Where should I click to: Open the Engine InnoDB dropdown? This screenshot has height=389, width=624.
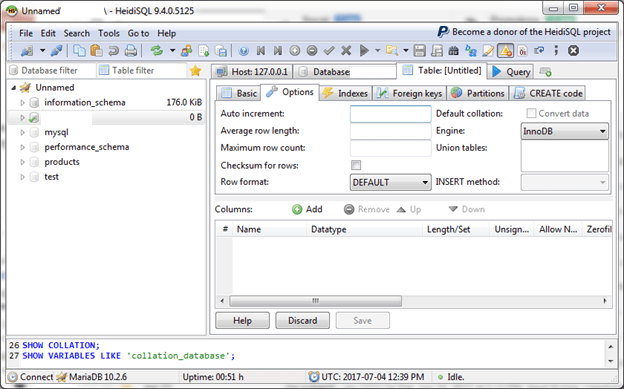(x=564, y=131)
